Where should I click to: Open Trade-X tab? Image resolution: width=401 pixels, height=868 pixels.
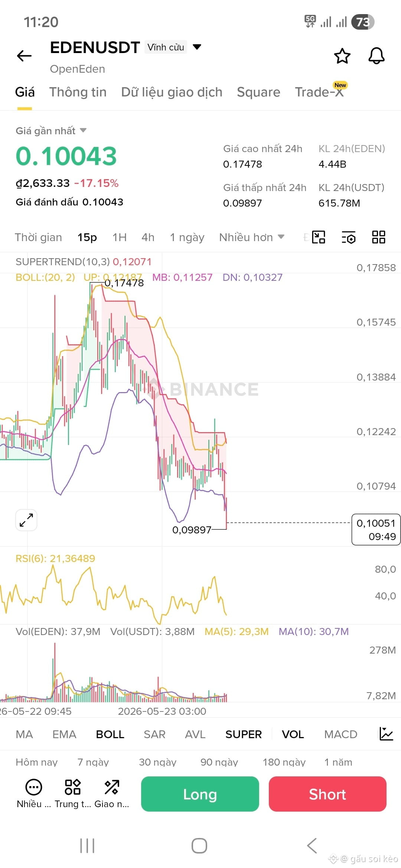pyautogui.click(x=319, y=92)
